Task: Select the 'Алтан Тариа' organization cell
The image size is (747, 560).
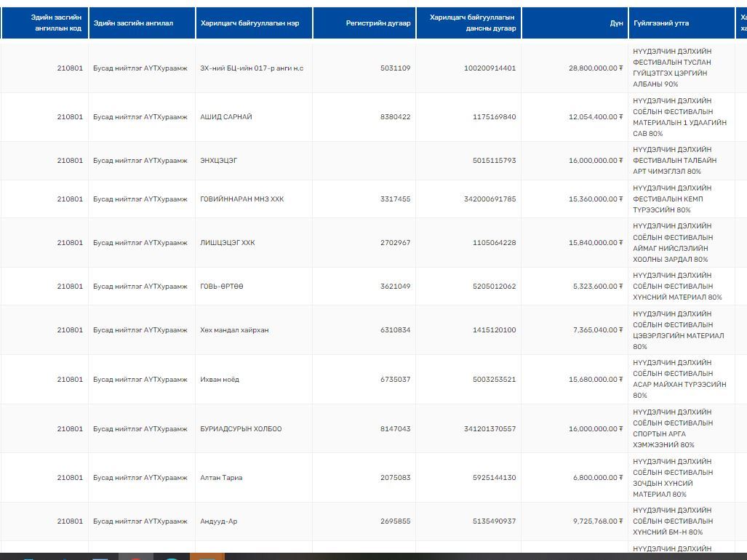Action: 221,478
